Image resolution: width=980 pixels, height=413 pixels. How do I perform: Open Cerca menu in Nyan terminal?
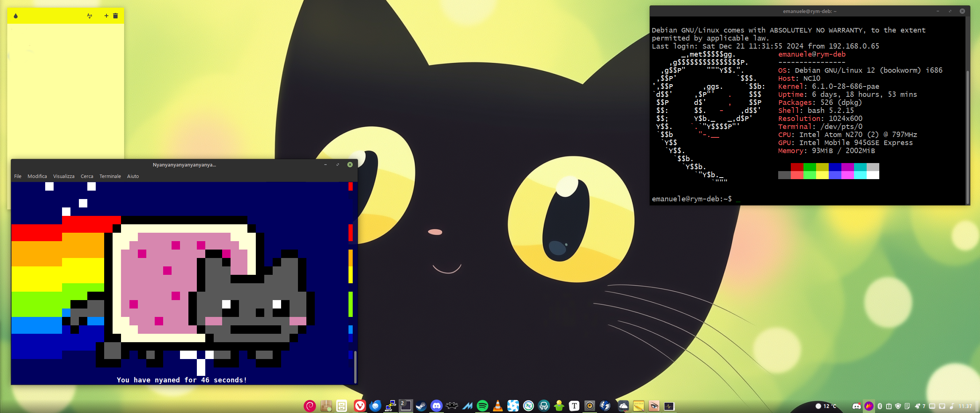pyautogui.click(x=87, y=176)
